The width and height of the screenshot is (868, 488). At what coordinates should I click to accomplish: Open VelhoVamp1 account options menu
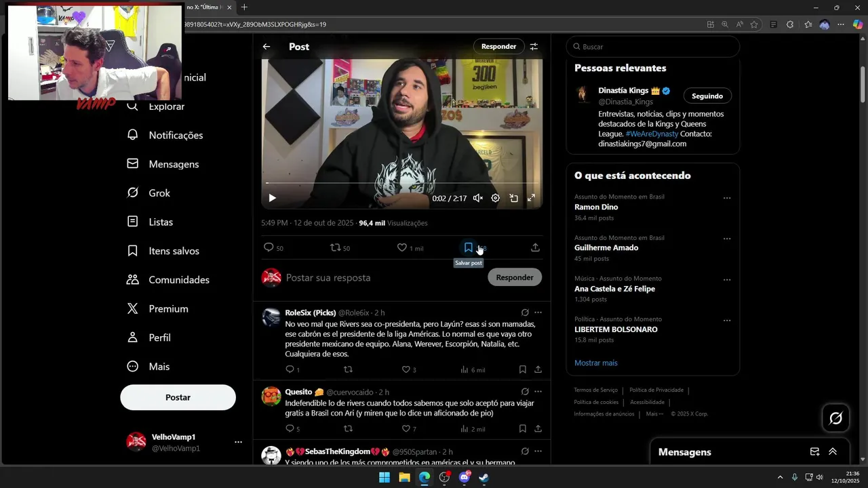coord(238,442)
